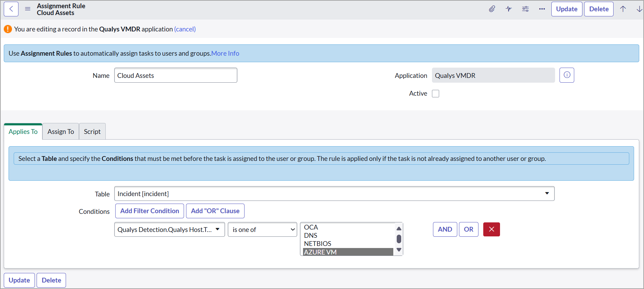644x289 pixels.
Task: Open the Table dropdown showing Incident [incident]
Action: point(334,194)
